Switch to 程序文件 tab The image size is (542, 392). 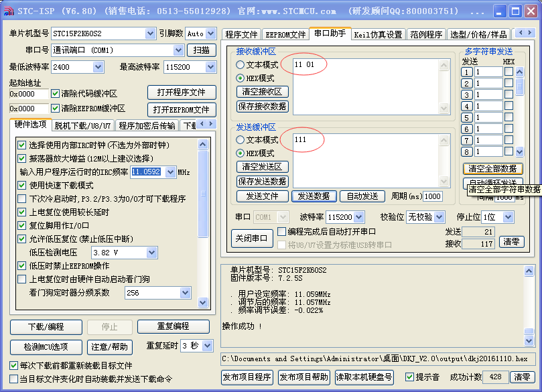coord(241,35)
